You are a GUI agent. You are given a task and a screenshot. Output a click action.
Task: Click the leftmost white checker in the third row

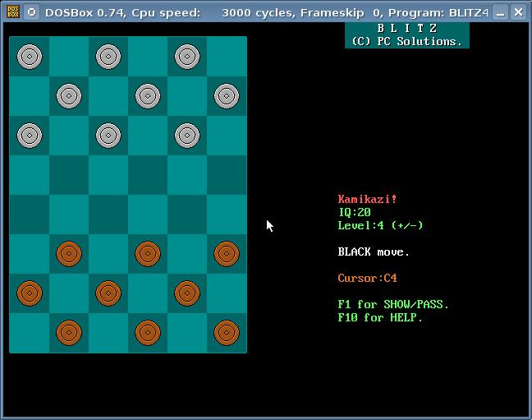30,136
